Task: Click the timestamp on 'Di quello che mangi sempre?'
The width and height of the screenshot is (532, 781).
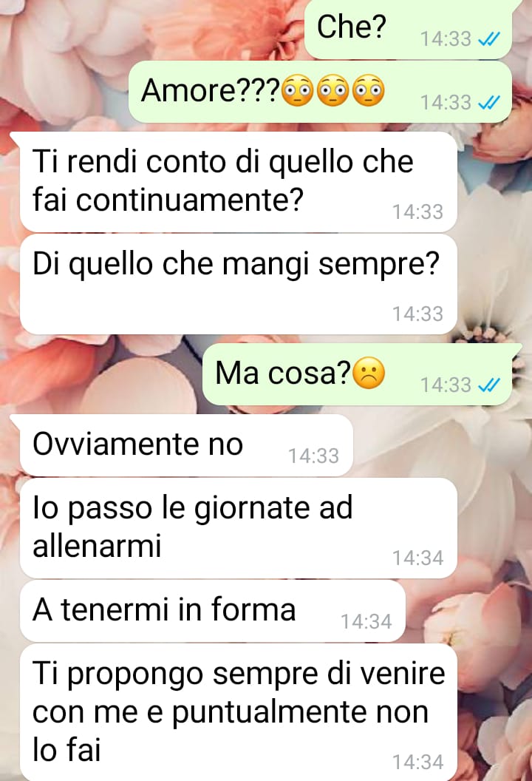Action: coord(418,314)
